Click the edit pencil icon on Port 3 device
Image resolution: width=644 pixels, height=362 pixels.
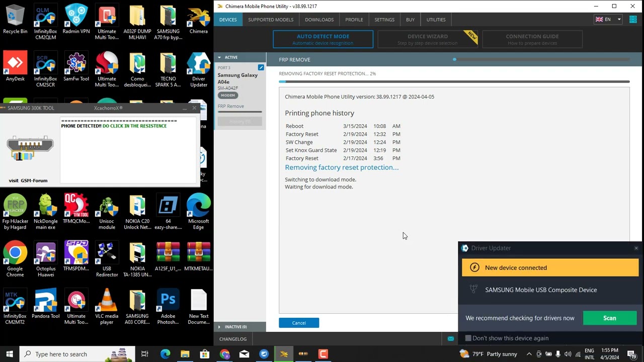[x=261, y=67]
